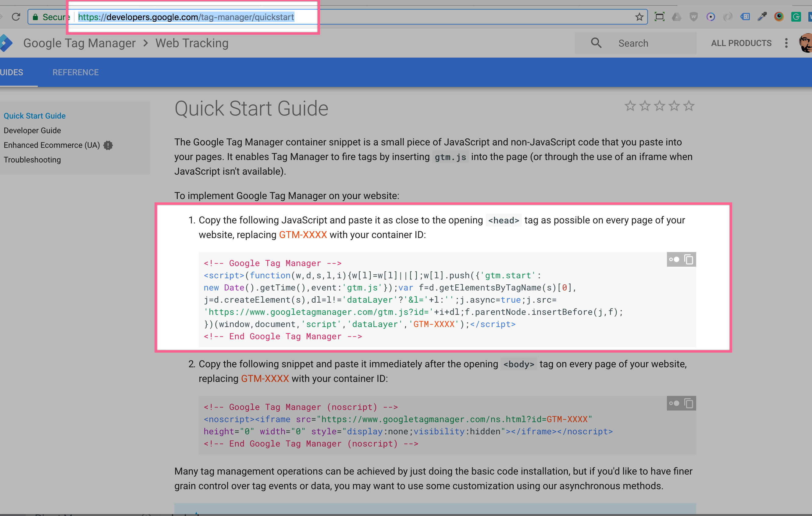This screenshot has height=516, width=812.
Task: Click the Search input field
Action: coord(647,43)
